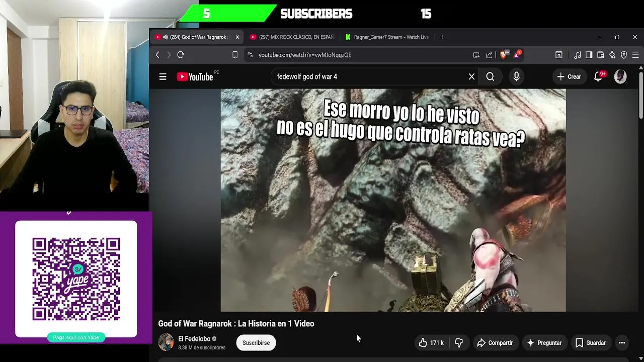Open the Brave Wallet icon
Image resolution: width=644 pixels, height=362 pixels.
(x=601, y=55)
